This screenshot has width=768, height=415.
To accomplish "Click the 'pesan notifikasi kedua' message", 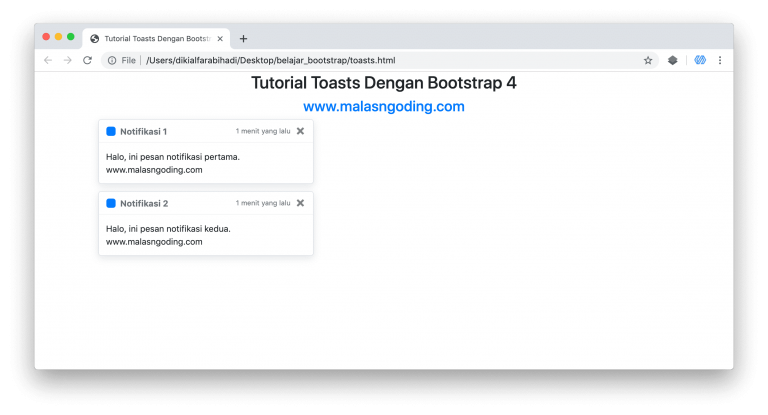I will pyautogui.click(x=168, y=229).
